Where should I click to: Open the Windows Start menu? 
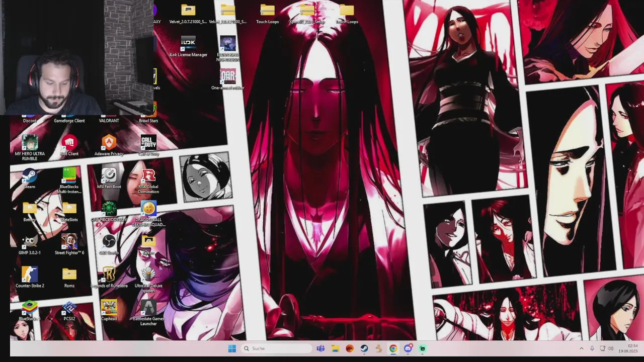coord(232,348)
